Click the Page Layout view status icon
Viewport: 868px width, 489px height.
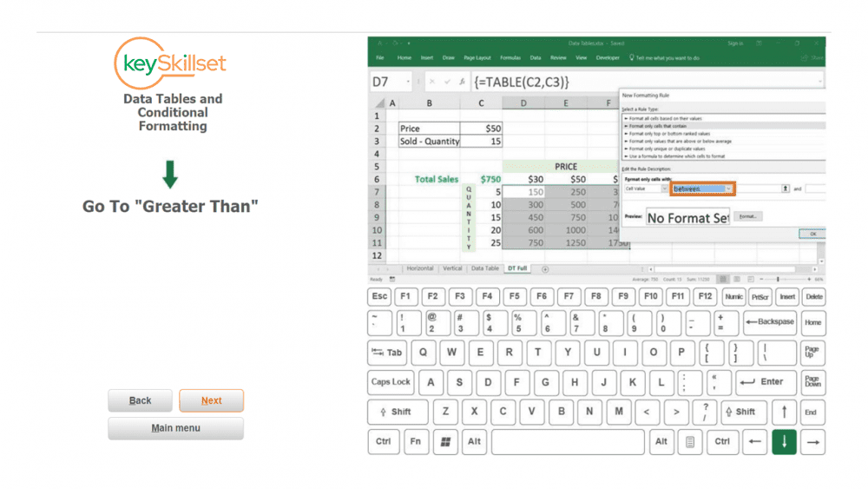[x=737, y=279]
